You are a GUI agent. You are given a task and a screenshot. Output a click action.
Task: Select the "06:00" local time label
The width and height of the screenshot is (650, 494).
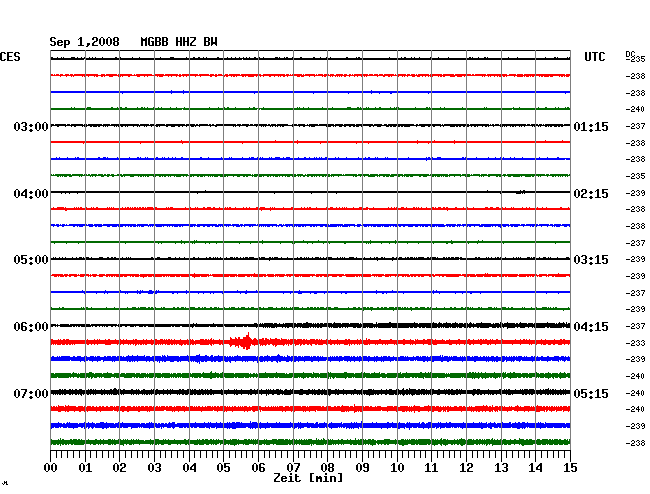[31, 327]
